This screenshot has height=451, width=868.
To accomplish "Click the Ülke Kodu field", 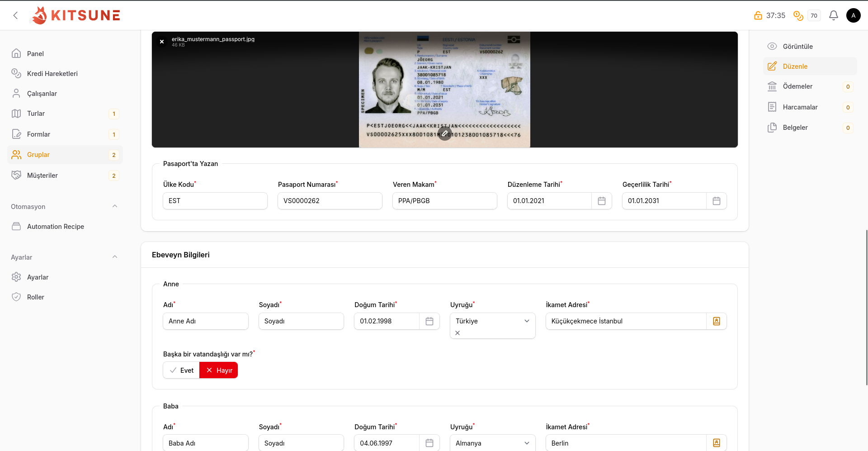I will pos(215,201).
